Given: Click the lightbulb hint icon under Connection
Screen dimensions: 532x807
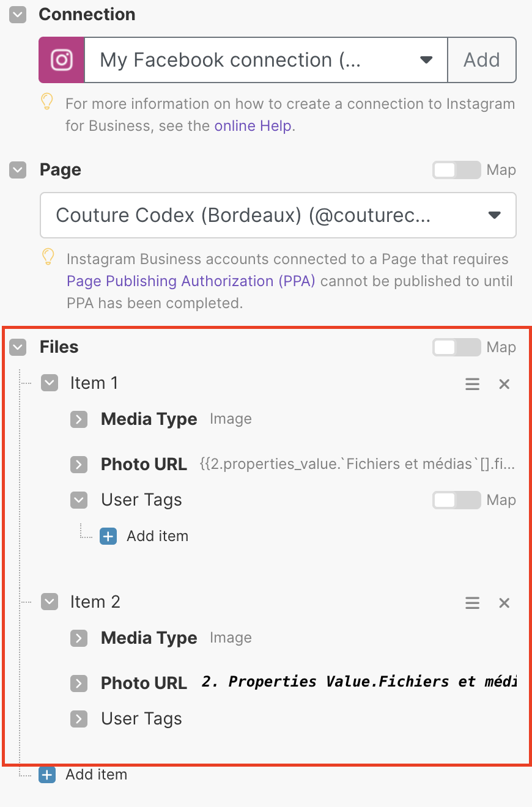Looking at the screenshot, I should tap(48, 103).
